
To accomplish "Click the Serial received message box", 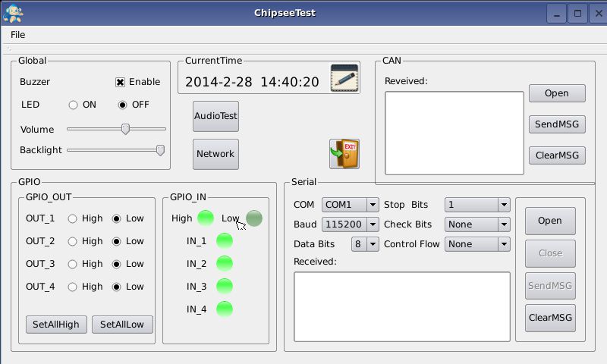I will 402,307.
